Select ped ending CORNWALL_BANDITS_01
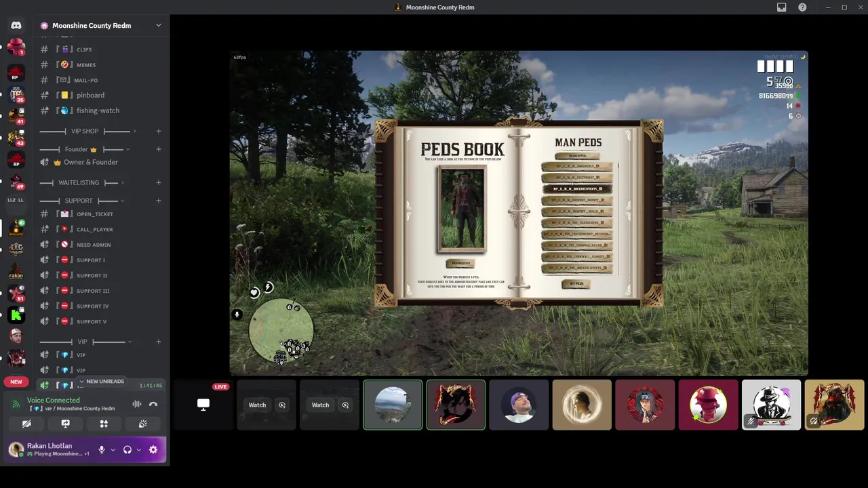This screenshot has width=868, height=488. tap(578, 256)
